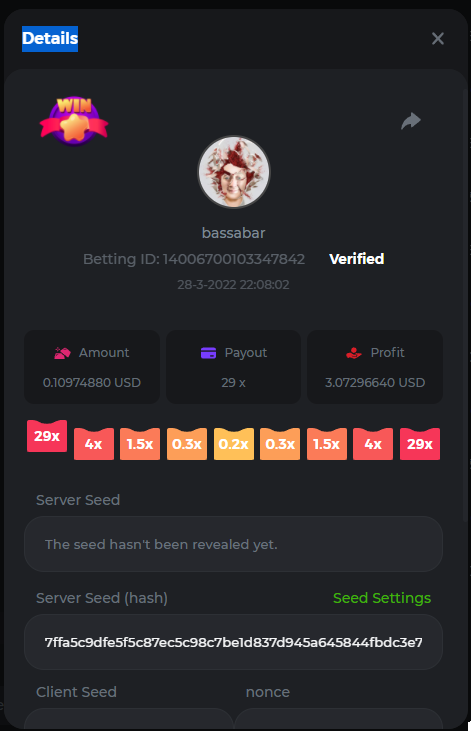The height and width of the screenshot is (731, 471).
Task: Click the Details heading
Action: pyautogui.click(x=50, y=39)
